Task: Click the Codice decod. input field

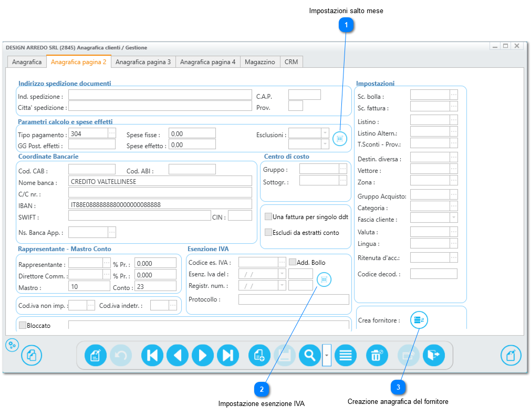Action: [x=434, y=274]
